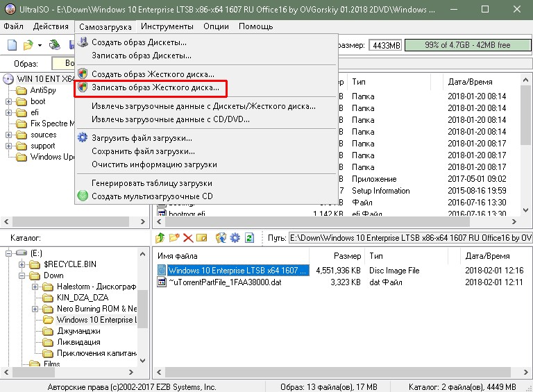Click the Setup Information type cell
The width and height of the screenshot is (533, 392).
point(381,191)
